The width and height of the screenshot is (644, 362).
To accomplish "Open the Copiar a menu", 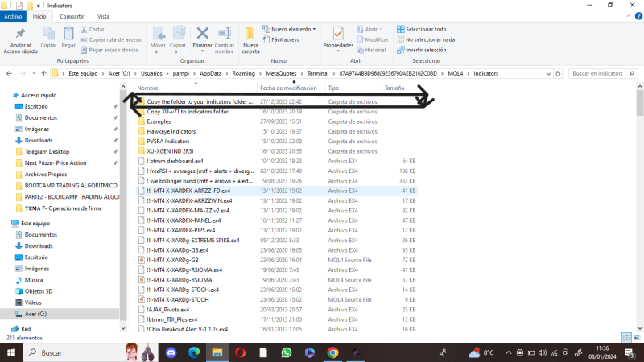I will [178, 40].
